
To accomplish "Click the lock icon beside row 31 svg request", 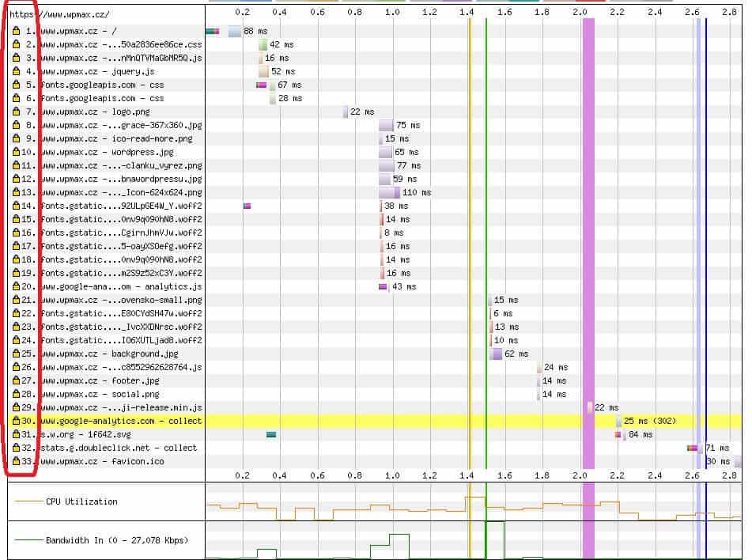I will coord(16,434).
